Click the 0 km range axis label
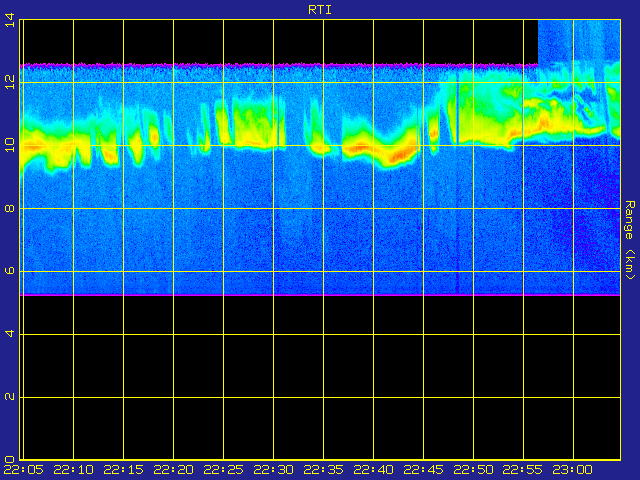The width and height of the screenshot is (640, 480). point(10,459)
